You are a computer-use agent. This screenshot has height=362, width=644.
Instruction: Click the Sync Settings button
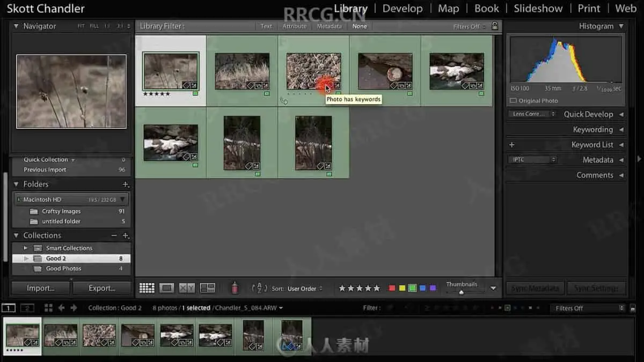coord(596,288)
